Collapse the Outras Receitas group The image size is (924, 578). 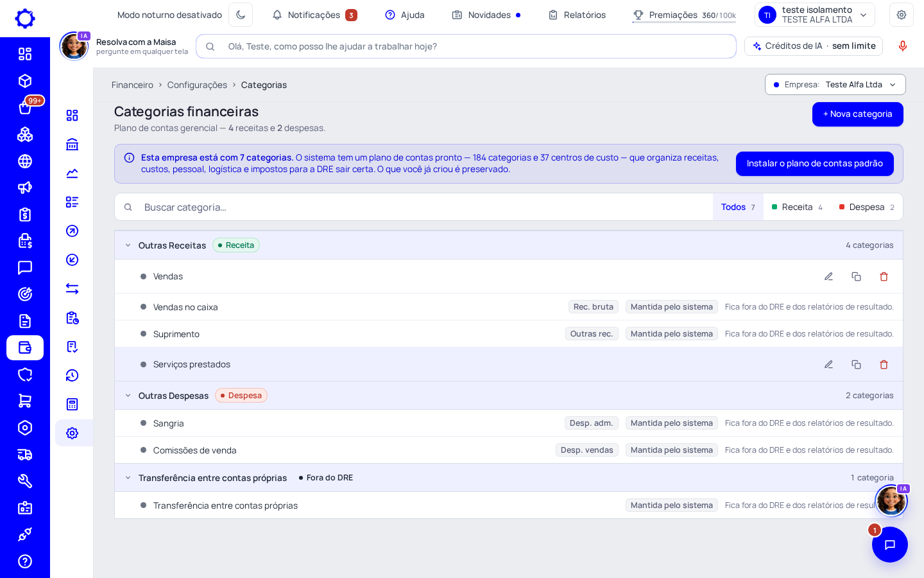click(128, 245)
